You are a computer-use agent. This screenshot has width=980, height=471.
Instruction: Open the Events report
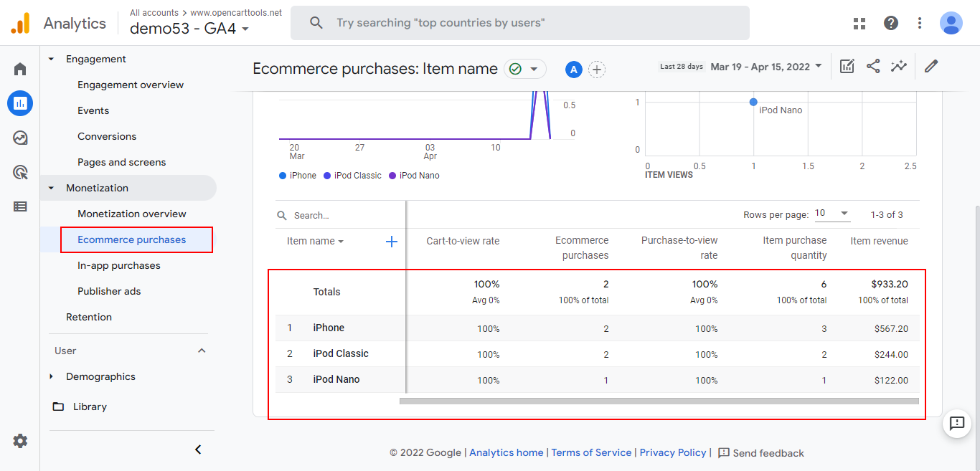click(93, 110)
